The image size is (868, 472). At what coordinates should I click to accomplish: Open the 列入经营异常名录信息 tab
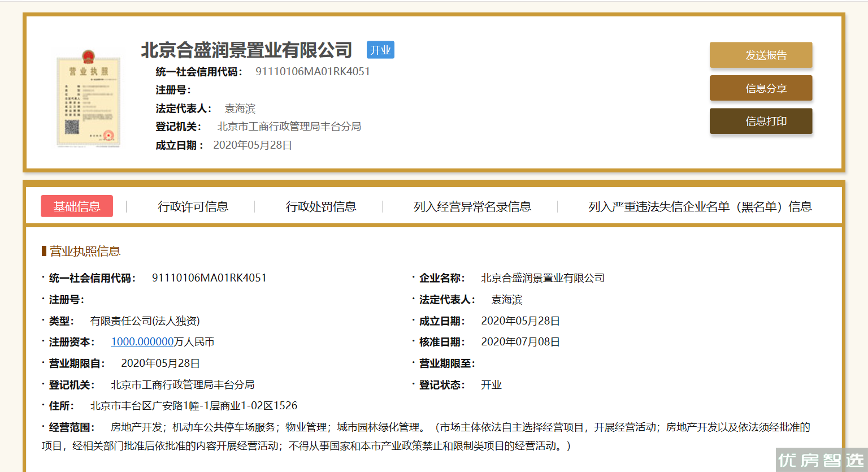[472, 206]
